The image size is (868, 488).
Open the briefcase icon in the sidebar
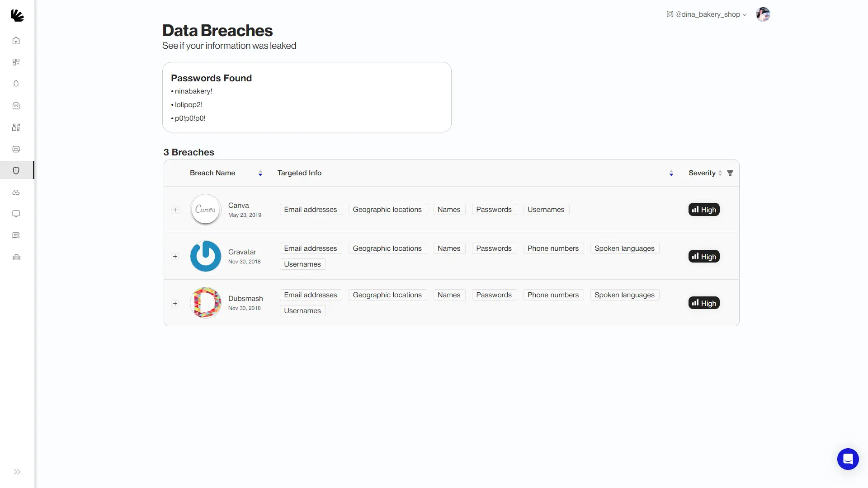coord(16,257)
